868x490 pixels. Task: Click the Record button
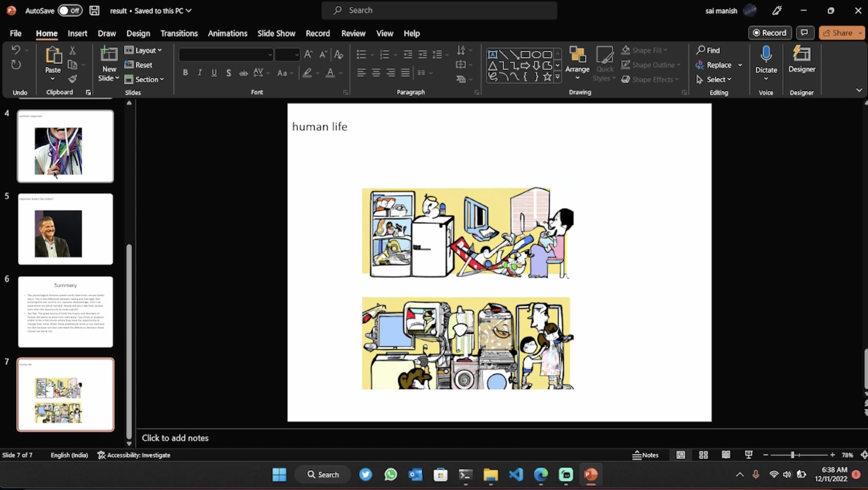pyautogui.click(x=770, y=33)
